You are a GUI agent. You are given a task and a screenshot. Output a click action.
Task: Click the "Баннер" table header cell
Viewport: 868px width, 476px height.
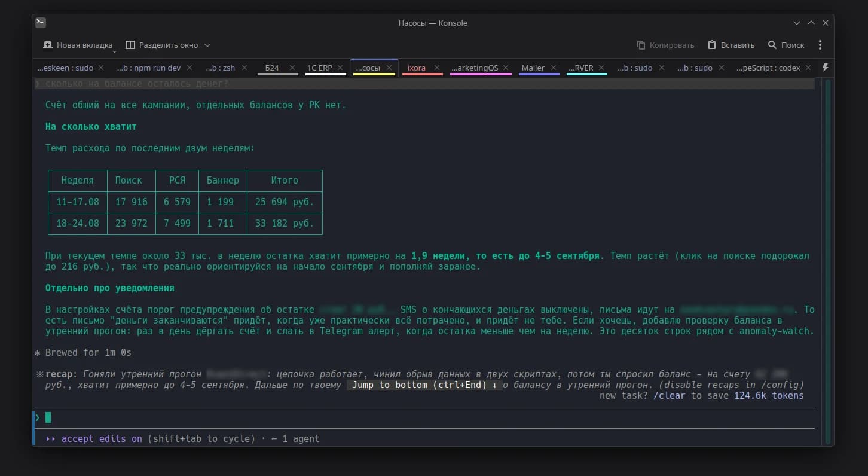223,180
